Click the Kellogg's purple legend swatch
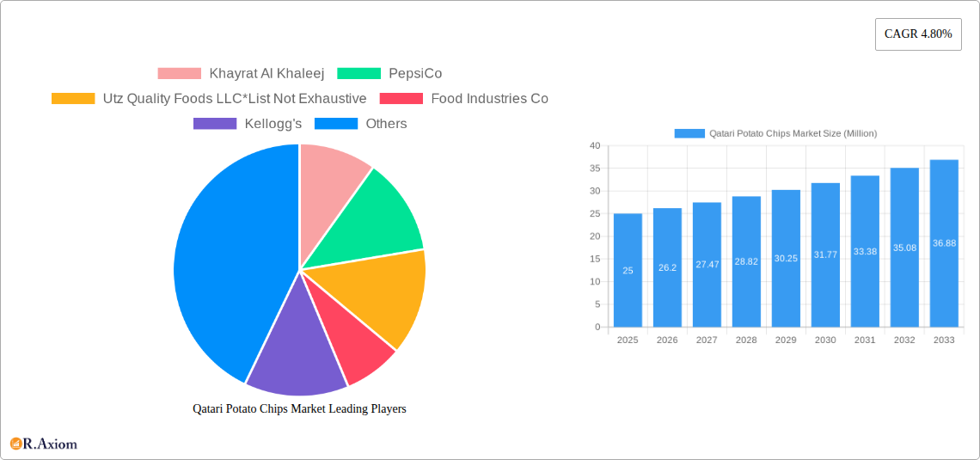The image size is (980, 460). (x=215, y=124)
